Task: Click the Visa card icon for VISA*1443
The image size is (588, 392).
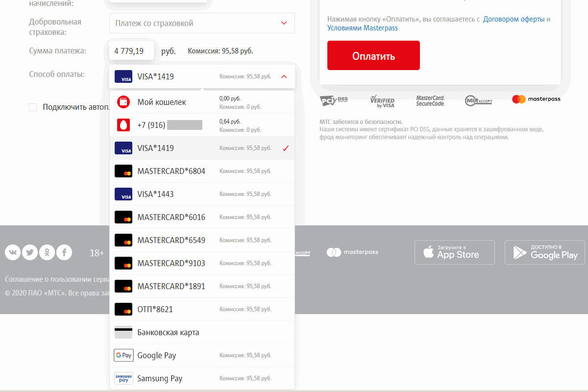Action: (123, 194)
